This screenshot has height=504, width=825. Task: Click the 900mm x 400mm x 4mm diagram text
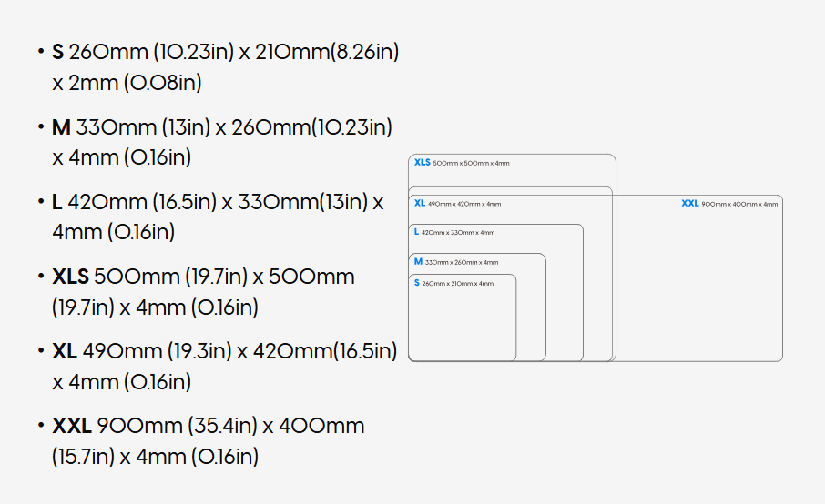[x=739, y=205]
